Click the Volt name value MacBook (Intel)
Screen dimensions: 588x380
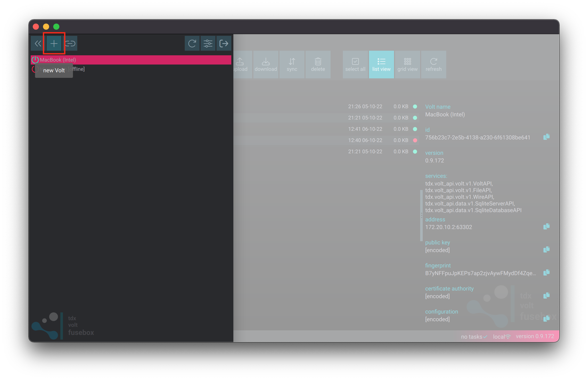tap(445, 114)
